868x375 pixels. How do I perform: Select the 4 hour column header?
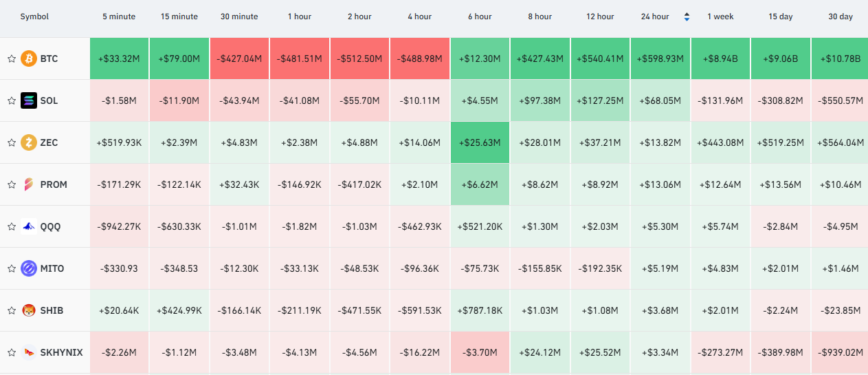419,17
